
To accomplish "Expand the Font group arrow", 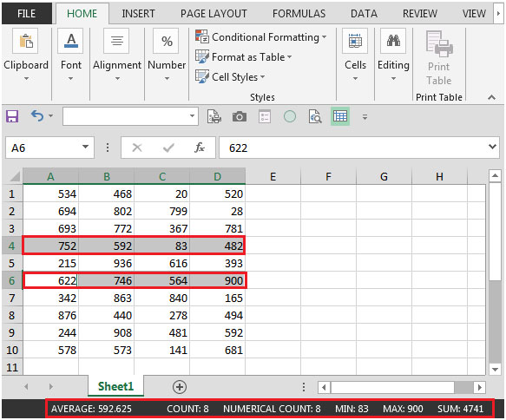I will click(x=70, y=78).
